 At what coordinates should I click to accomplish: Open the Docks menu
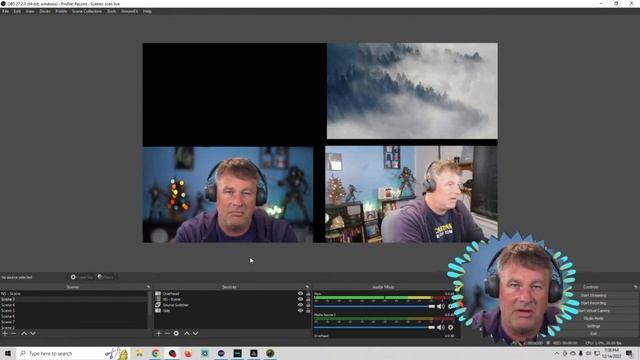click(45, 11)
